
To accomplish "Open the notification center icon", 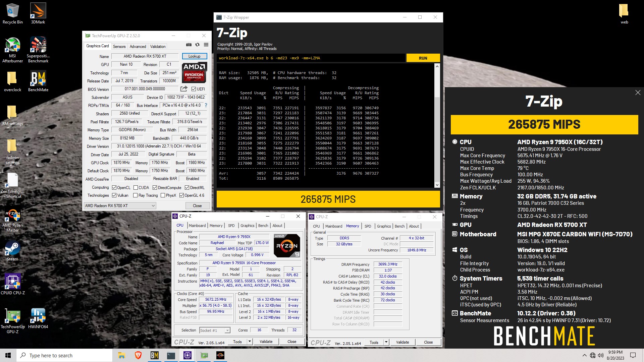I will click(633, 355).
